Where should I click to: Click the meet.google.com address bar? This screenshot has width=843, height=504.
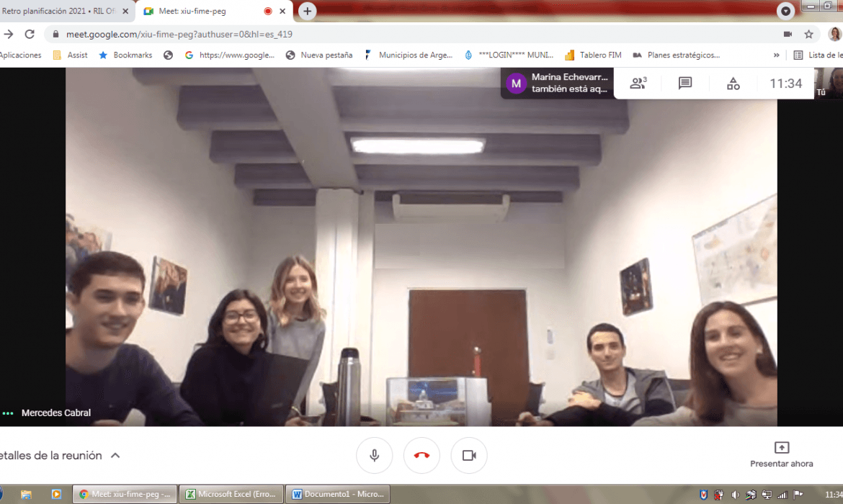(360, 34)
